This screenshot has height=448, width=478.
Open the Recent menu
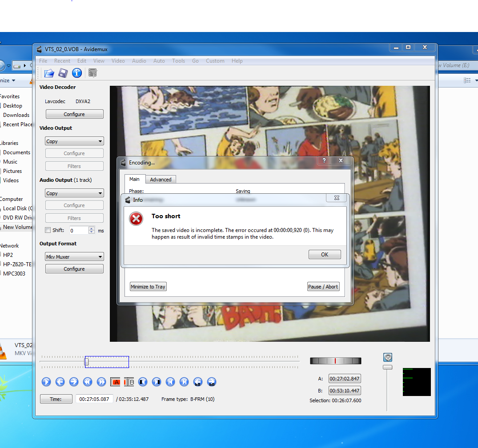pyautogui.click(x=62, y=61)
